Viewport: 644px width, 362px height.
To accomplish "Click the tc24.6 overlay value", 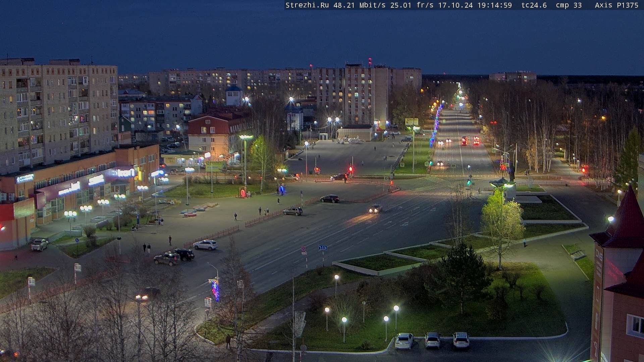I will [x=534, y=5].
